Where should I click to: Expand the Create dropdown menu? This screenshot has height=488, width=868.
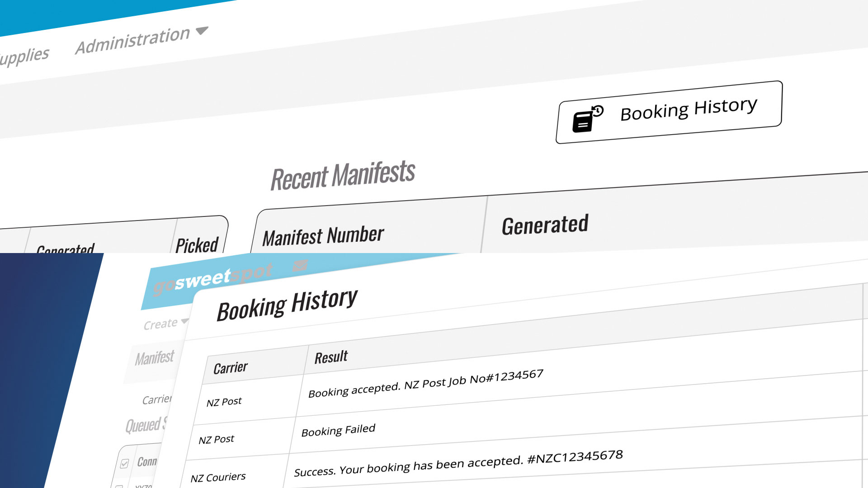(165, 324)
